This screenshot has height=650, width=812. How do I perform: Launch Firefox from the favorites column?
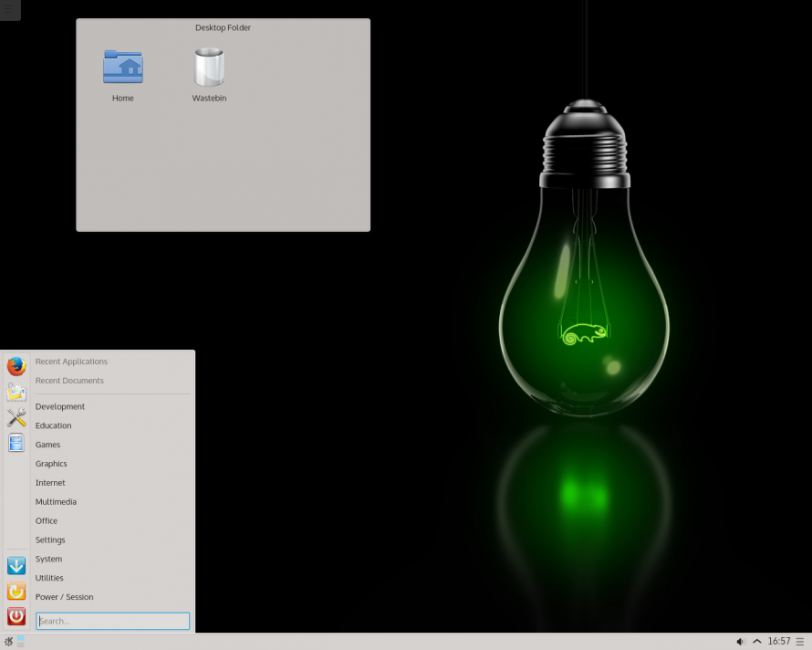tap(16, 366)
